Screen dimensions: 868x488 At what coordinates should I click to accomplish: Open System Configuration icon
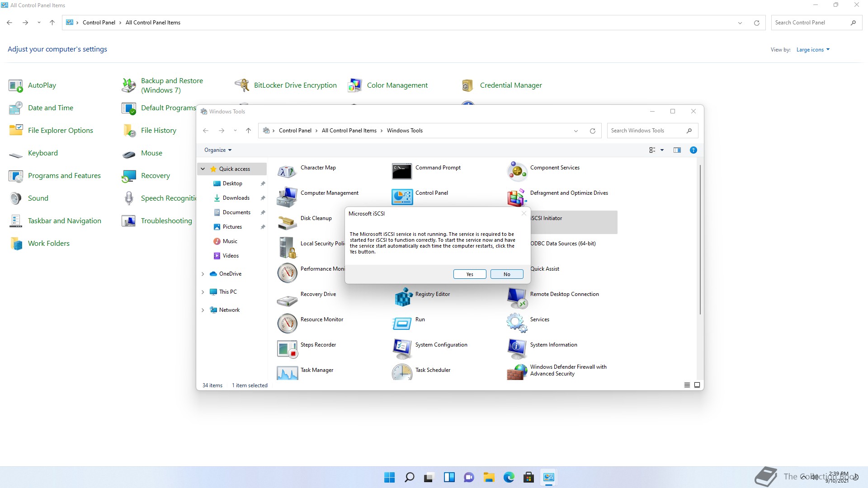pyautogui.click(x=402, y=349)
